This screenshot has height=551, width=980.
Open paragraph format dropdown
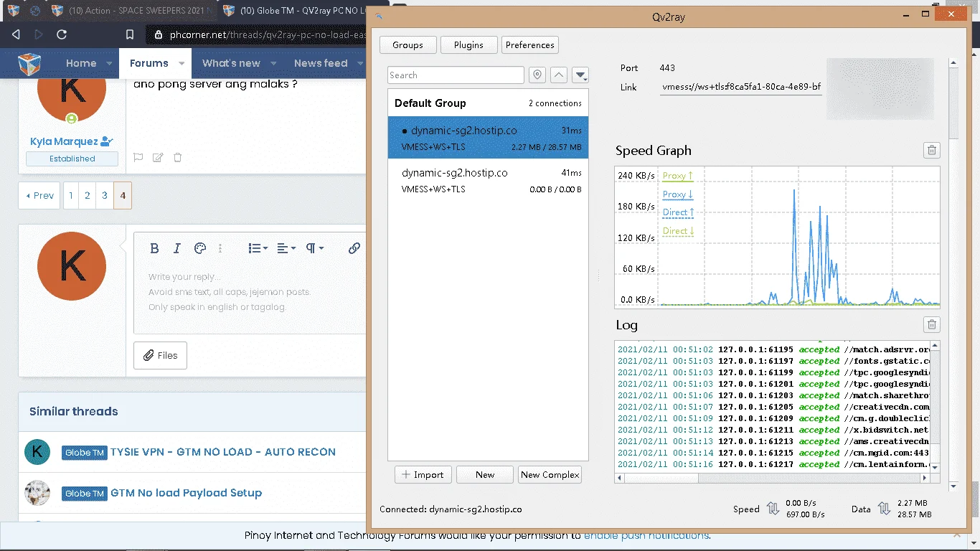click(x=314, y=248)
